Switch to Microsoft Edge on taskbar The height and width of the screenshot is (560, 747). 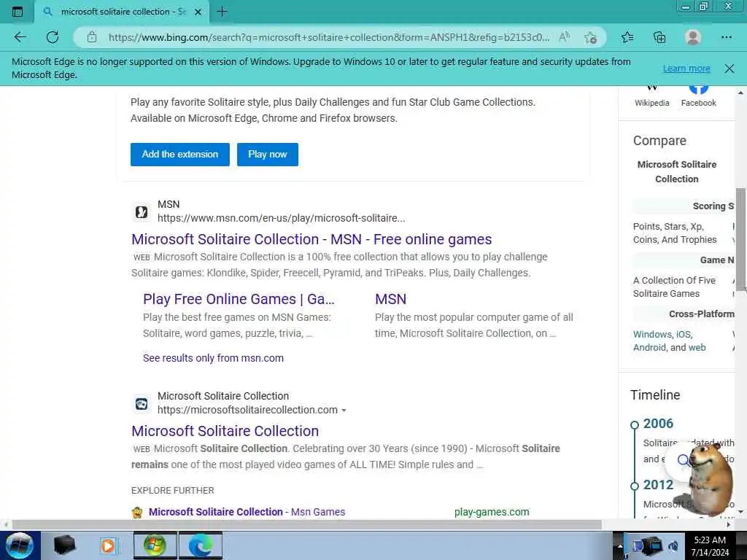coord(201,545)
